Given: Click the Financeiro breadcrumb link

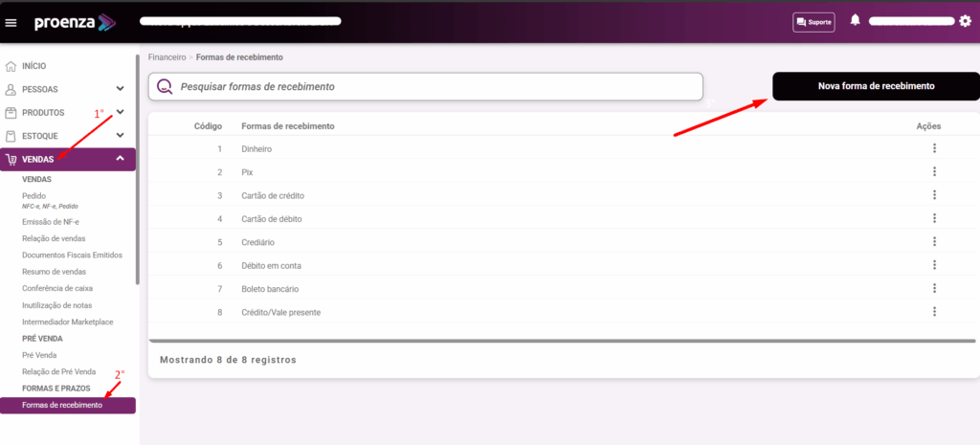Looking at the screenshot, I should 167,57.
